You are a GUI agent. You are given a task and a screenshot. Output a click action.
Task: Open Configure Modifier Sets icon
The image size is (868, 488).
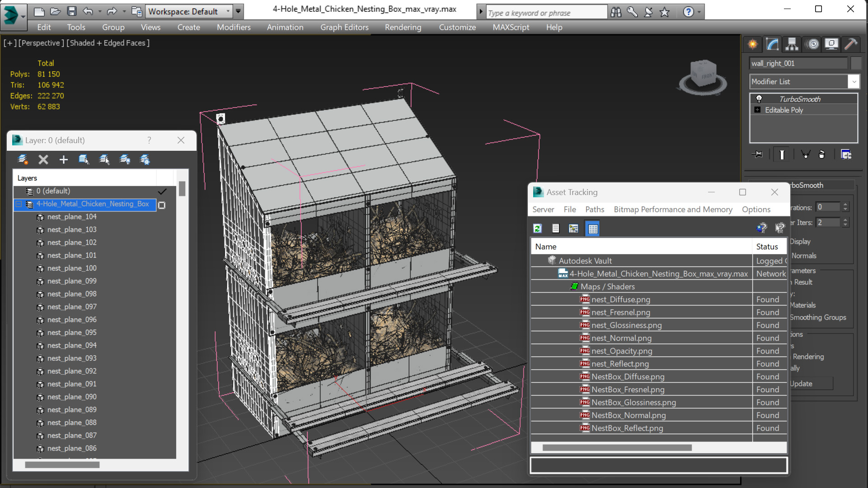click(846, 154)
